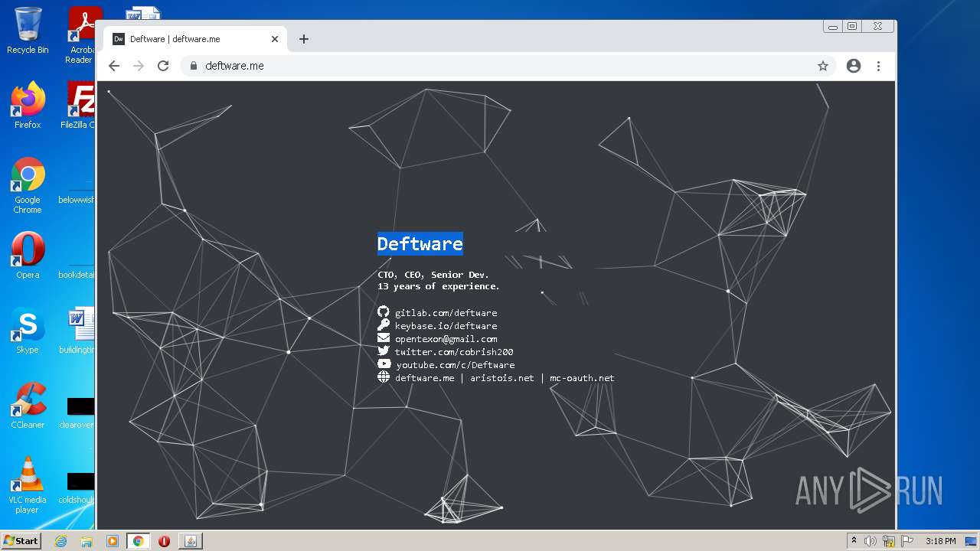Open the Chrome profile avatar menu
The width and height of the screenshot is (980, 551).
(x=854, y=66)
